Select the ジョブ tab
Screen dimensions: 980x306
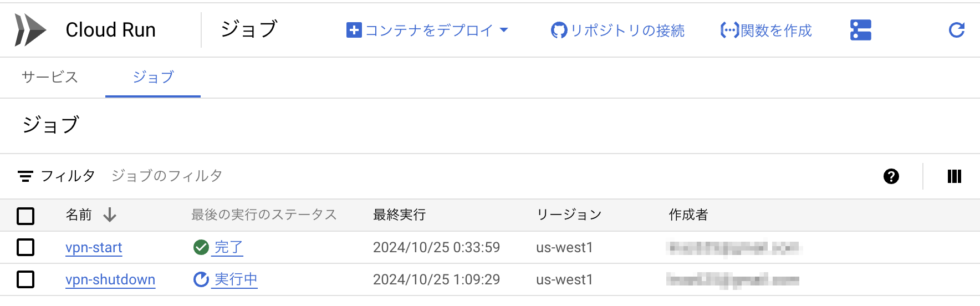153,77
